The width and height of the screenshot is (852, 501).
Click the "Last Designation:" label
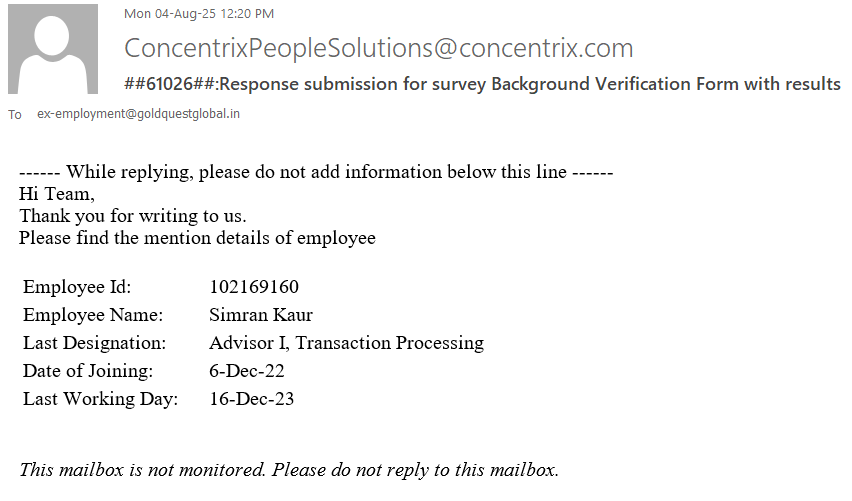coord(94,343)
